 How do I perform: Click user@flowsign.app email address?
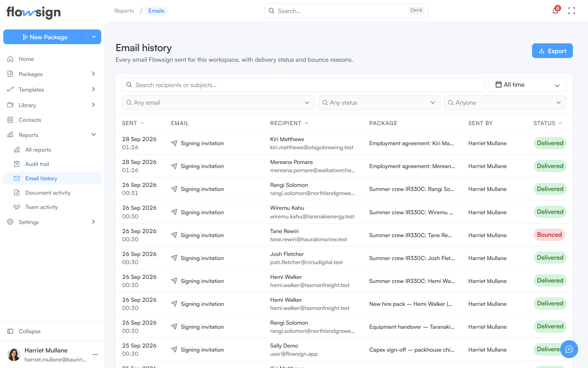click(x=294, y=354)
